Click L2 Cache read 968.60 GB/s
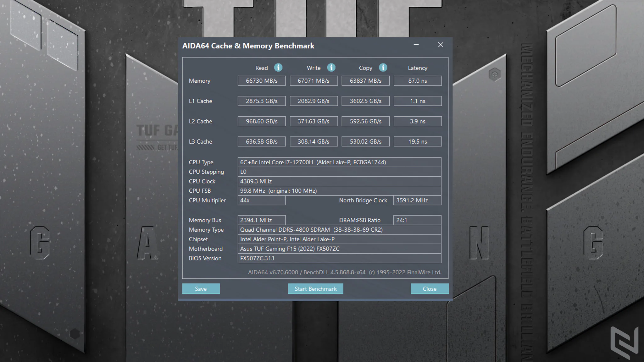644x362 pixels. [262, 121]
